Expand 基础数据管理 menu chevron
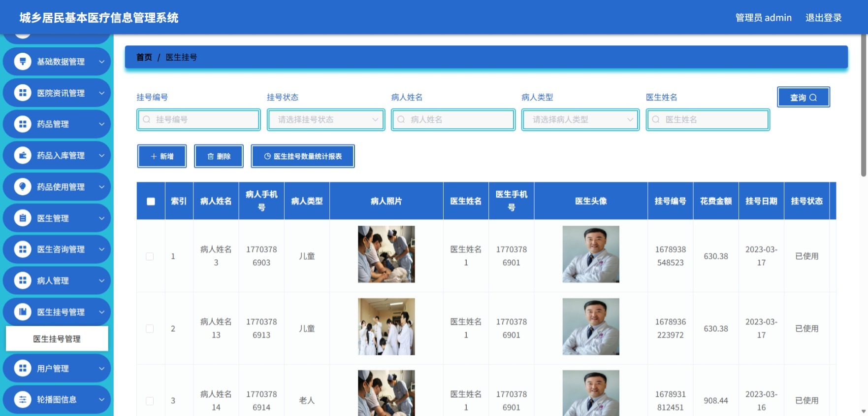This screenshot has width=868, height=416. tap(101, 62)
